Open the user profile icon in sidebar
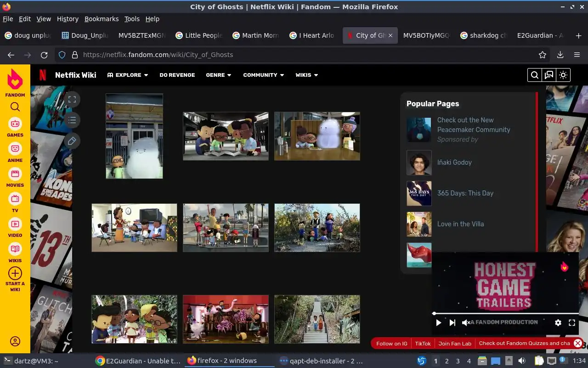The width and height of the screenshot is (588, 368). pyautogui.click(x=15, y=341)
